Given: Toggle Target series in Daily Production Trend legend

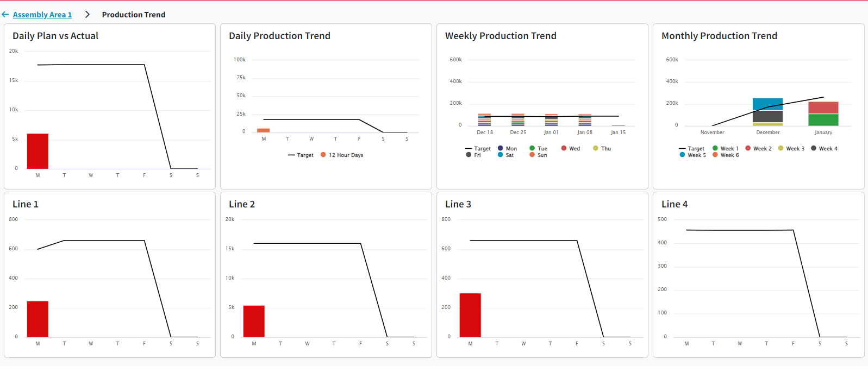Looking at the screenshot, I should tap(301, 155).
